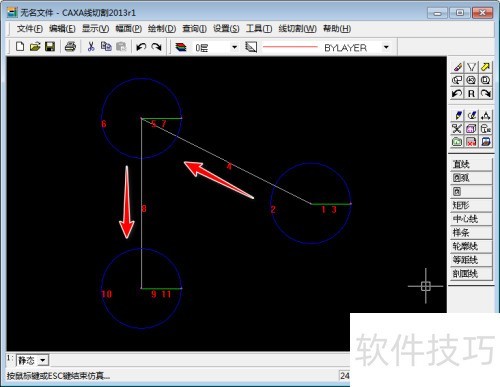Viewport: 500px width, 387px height.
Task: Click the Paste icon
Action: tap(121, 47)
